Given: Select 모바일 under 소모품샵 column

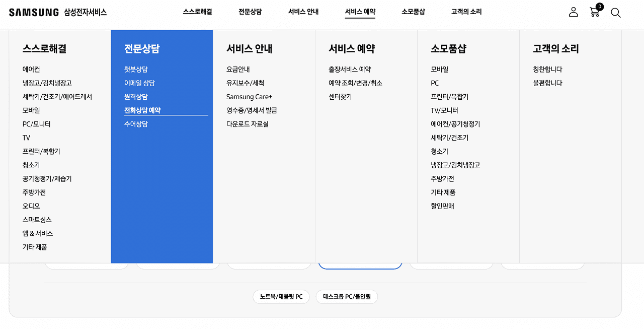Looking at the screenshot, I should (x=440, y=70).
